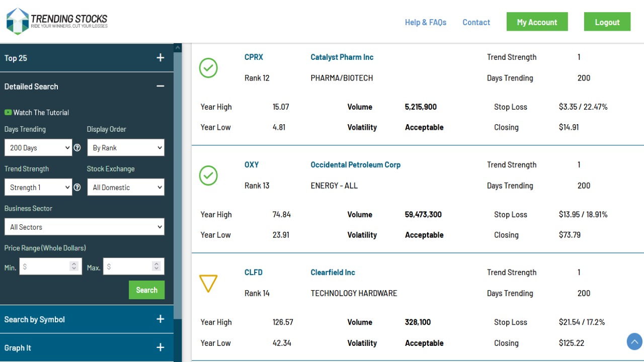Click the Rank 14 text
This screenshot has width=644, height=362.
tap(257, 293)
